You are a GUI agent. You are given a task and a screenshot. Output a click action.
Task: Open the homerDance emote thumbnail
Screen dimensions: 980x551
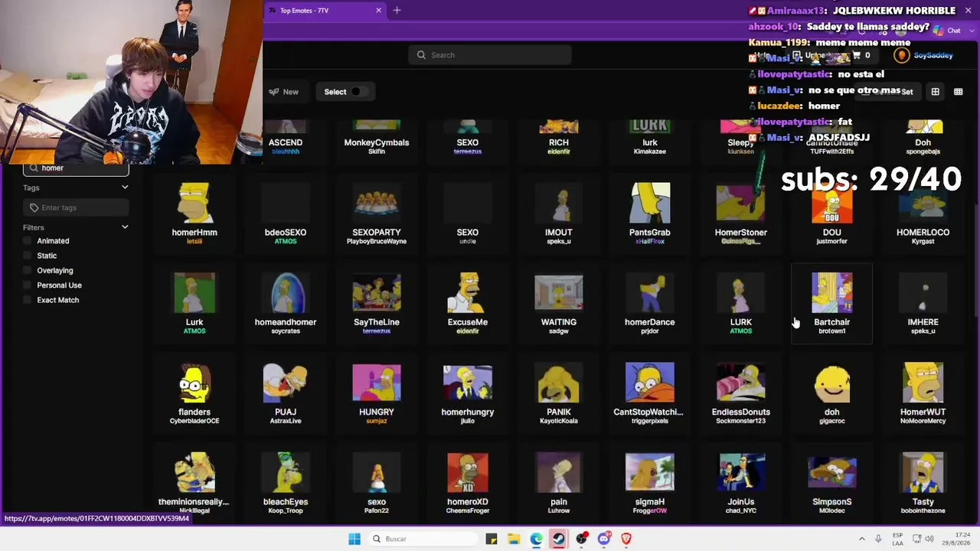click(x=649, y=292)
